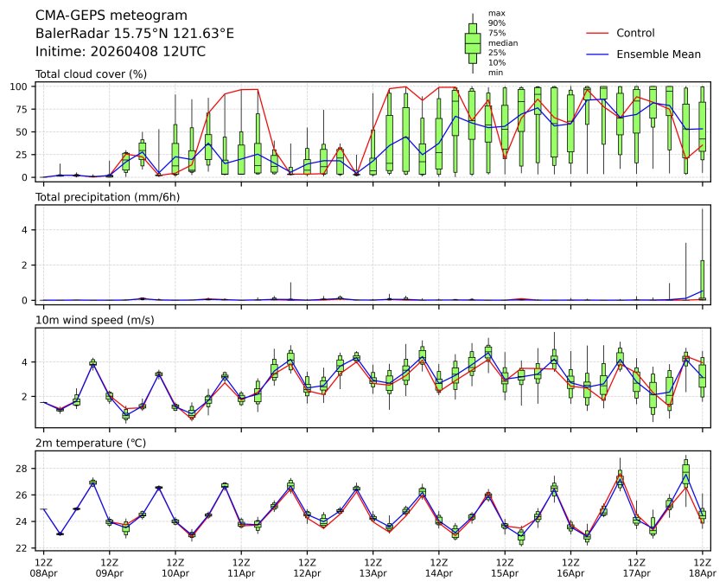Click the 'Control' legend text
This screenshot has height=588, width=726.
(635, 33)
